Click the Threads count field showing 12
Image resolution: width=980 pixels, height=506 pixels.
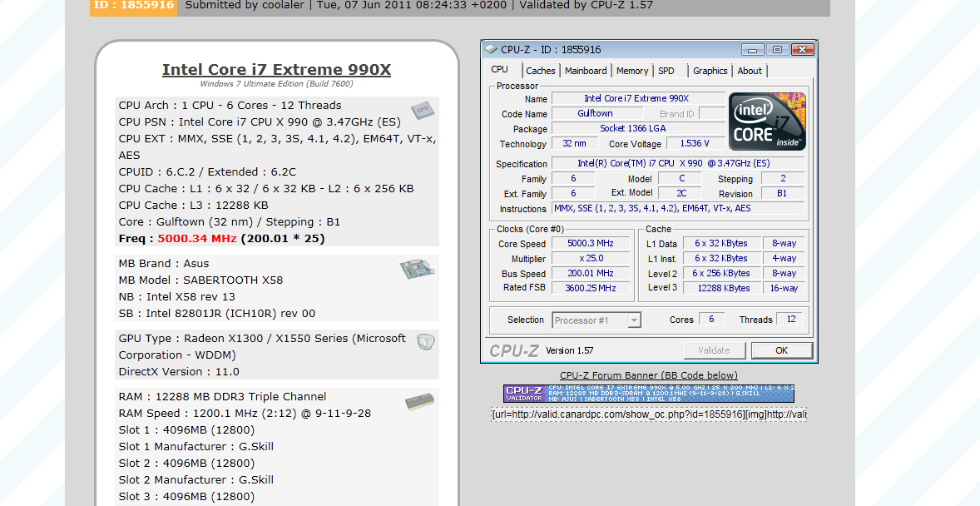[790, 319]
